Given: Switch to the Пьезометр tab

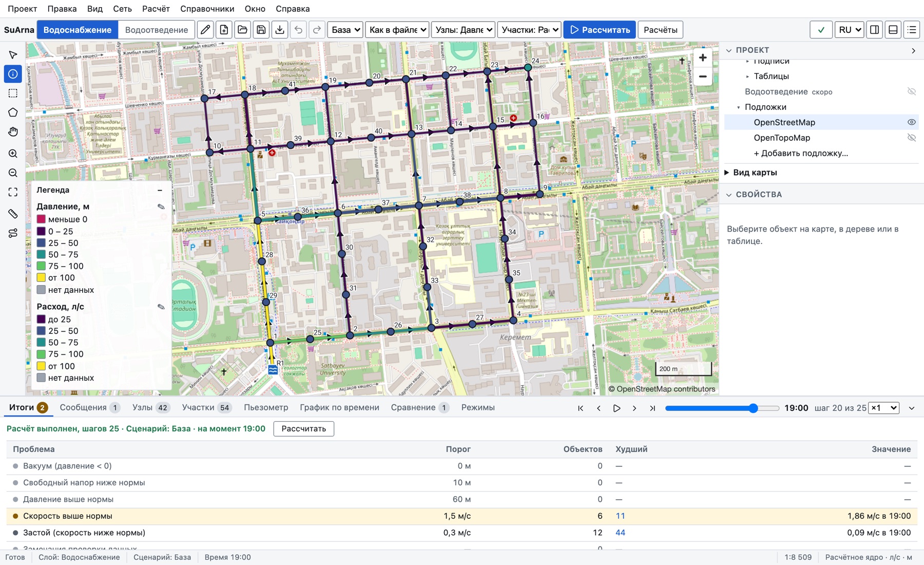Looking at the screenshot, I should 266,407.
